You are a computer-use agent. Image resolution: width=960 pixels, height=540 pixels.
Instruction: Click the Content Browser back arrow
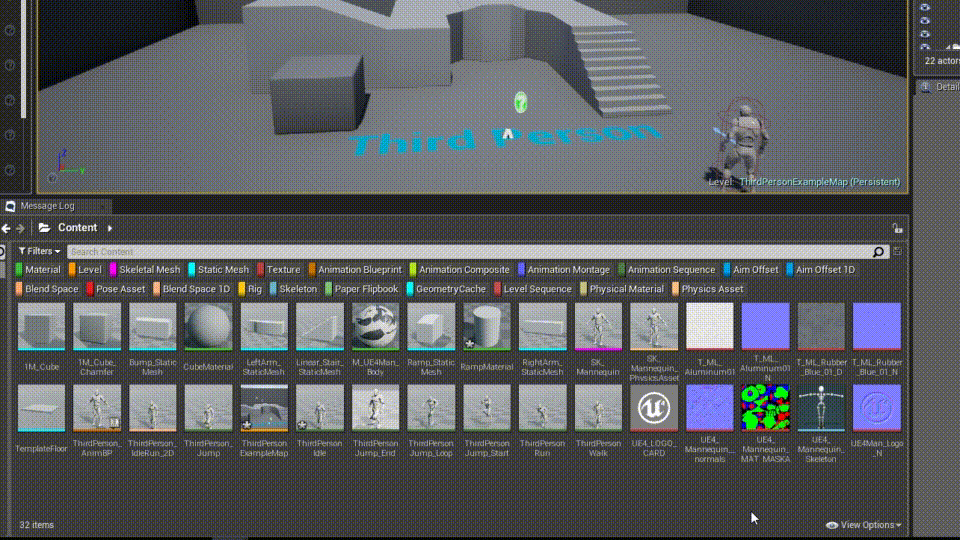pyautogui.click(x=6, y=228)
